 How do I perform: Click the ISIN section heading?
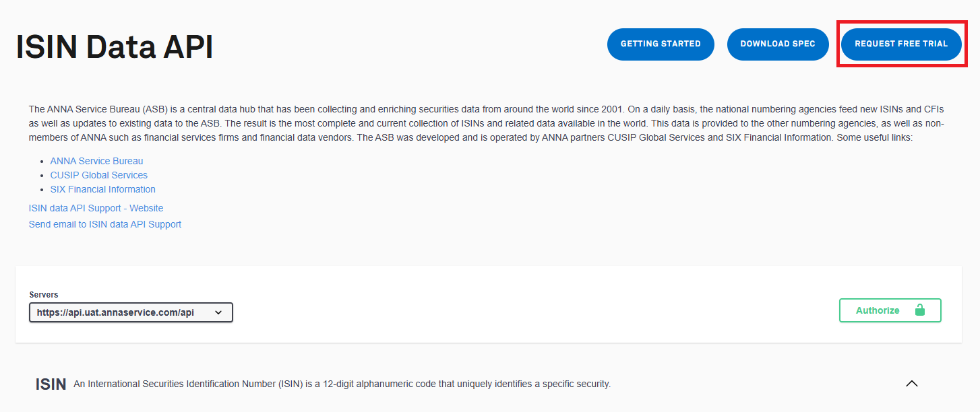51,384
